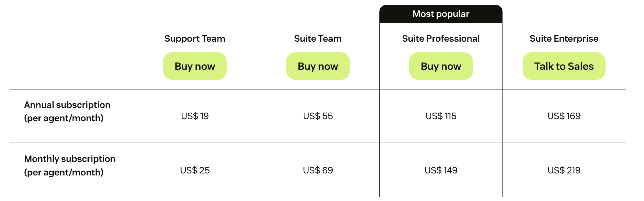Select the US$ 25 monthly price
Viewport: 644px width, 201px height.
click(x=195, y=170)
